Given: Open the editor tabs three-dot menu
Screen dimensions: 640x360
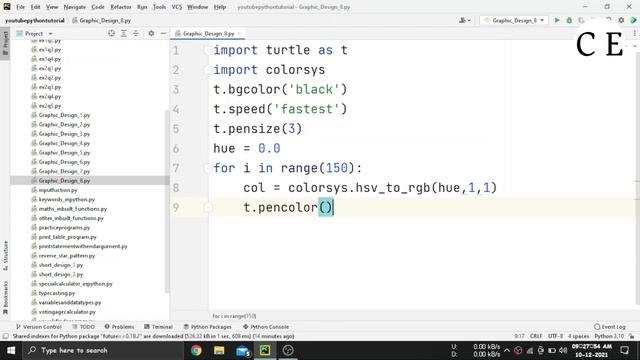Looking at the screenshot, I should (x=634, y=33).
